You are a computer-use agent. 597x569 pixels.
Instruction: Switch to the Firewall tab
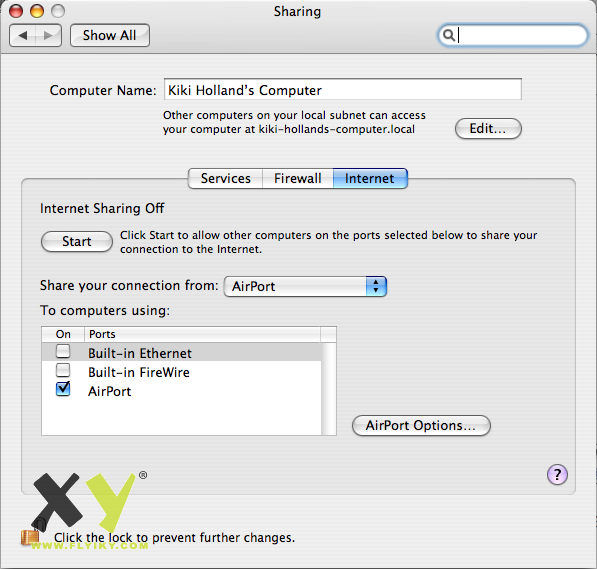pyautogui.click(x=298, y=179)
